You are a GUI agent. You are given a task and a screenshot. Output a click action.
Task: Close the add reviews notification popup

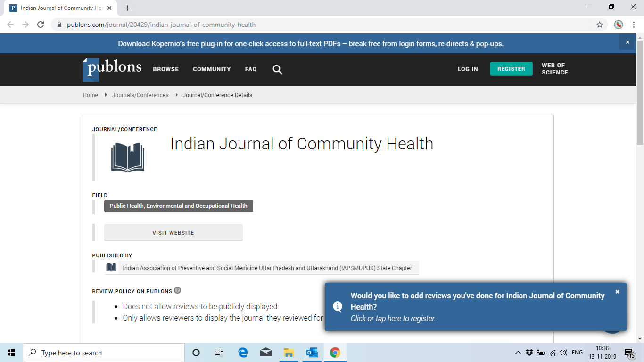click(x=617, y=292)
